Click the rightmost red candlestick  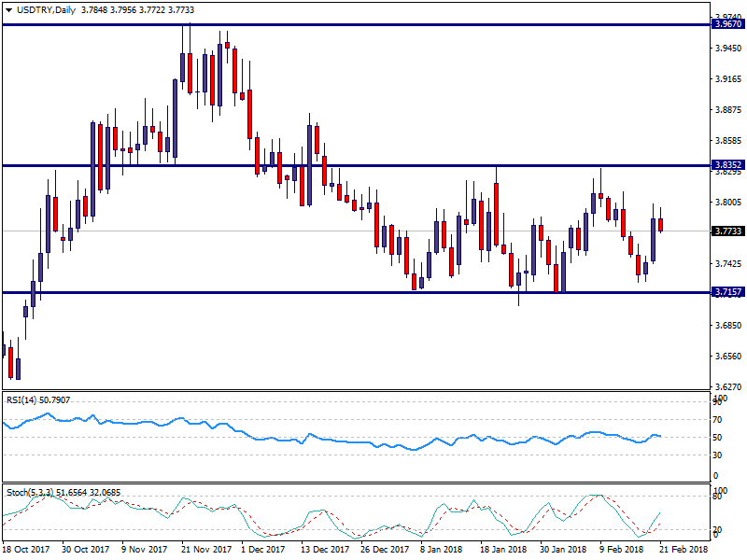pyautogui.click(x=661, y=225)
